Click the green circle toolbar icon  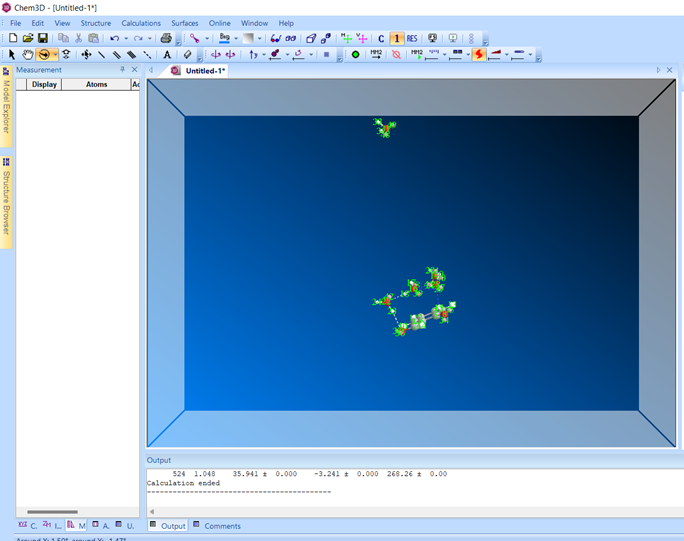[x=356, y=55]
